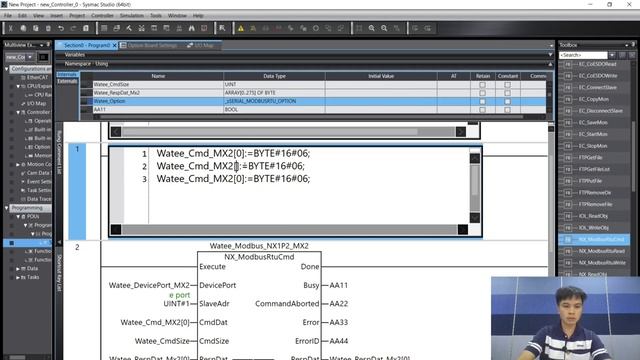Click the Watee_CmdSize variable name cell
This screenshot has width=640, height=360.
[158, 84]
